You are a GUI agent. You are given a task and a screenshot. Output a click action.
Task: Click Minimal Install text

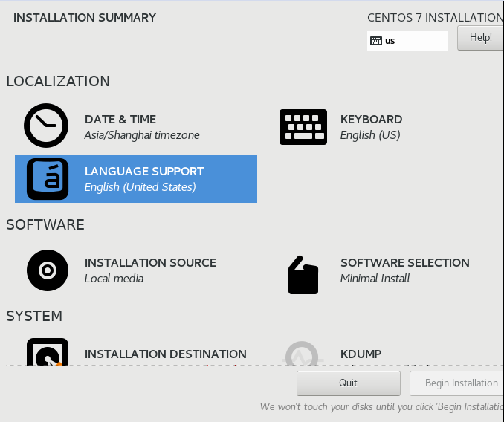tap(375, 279)
